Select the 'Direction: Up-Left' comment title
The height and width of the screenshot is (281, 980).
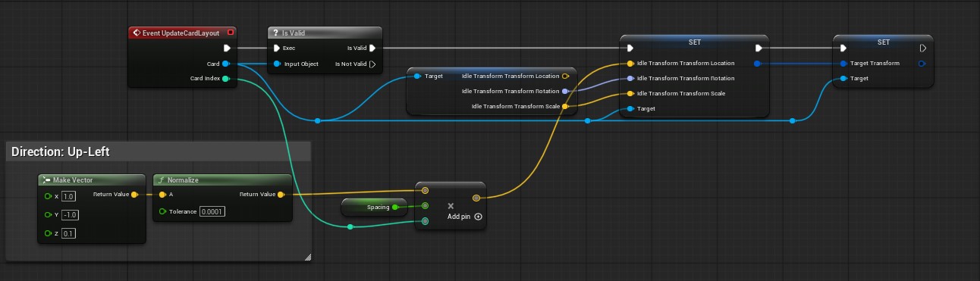[61, 151]
